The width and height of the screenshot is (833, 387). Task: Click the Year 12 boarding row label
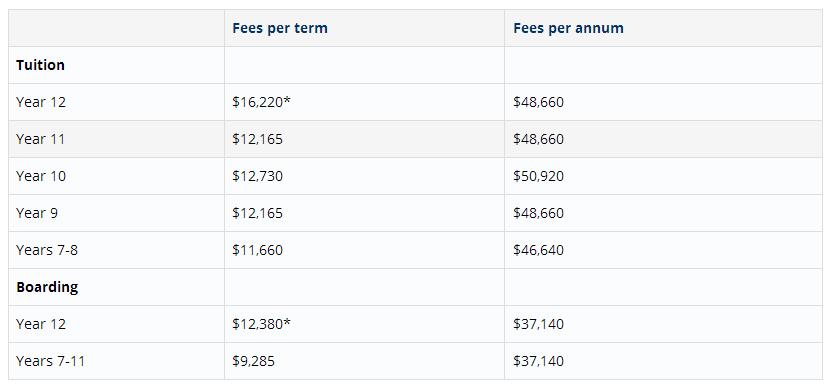click(41, 324)
